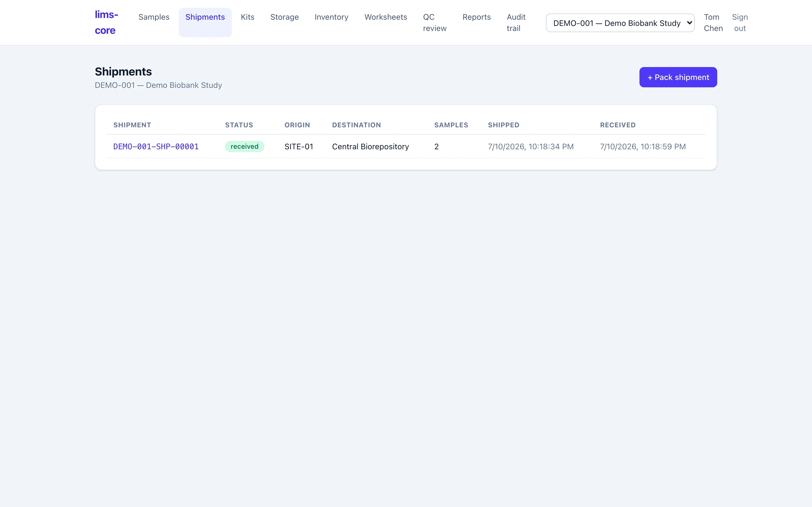Open the Inventory page
The width and height of the screenshot is (812, 507).
tap(332, 17)
